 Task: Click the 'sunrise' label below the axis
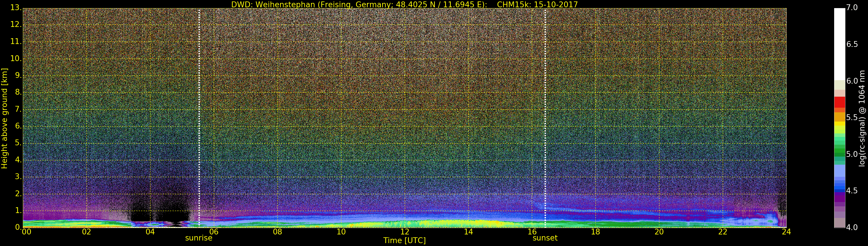pyautogui.click(x=198, y=238)
